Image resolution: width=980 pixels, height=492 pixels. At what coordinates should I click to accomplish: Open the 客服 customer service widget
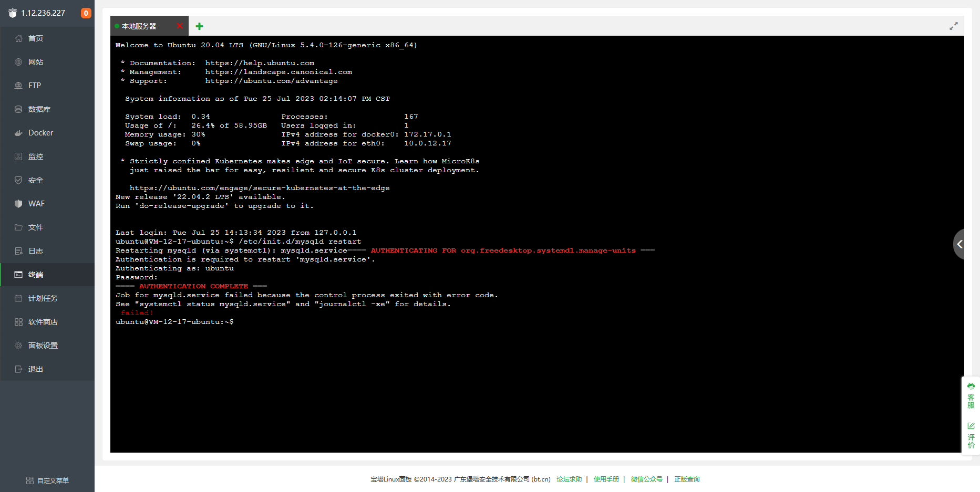point(971,396)
